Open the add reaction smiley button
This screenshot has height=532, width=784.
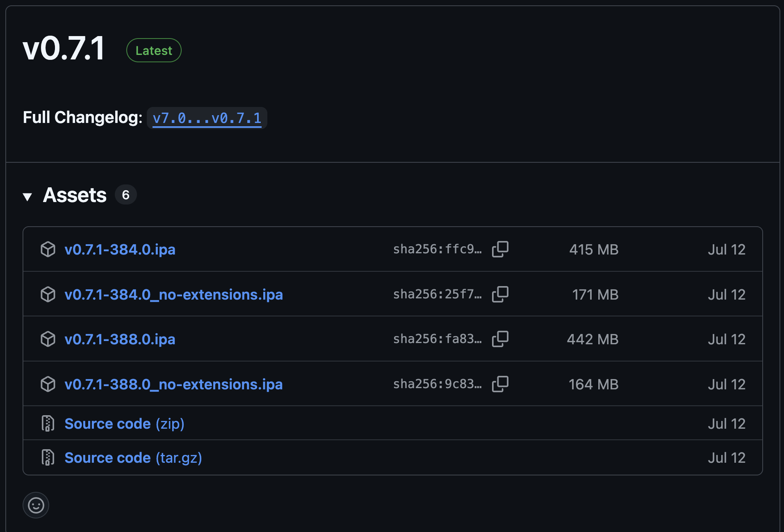tap(36, 505)
